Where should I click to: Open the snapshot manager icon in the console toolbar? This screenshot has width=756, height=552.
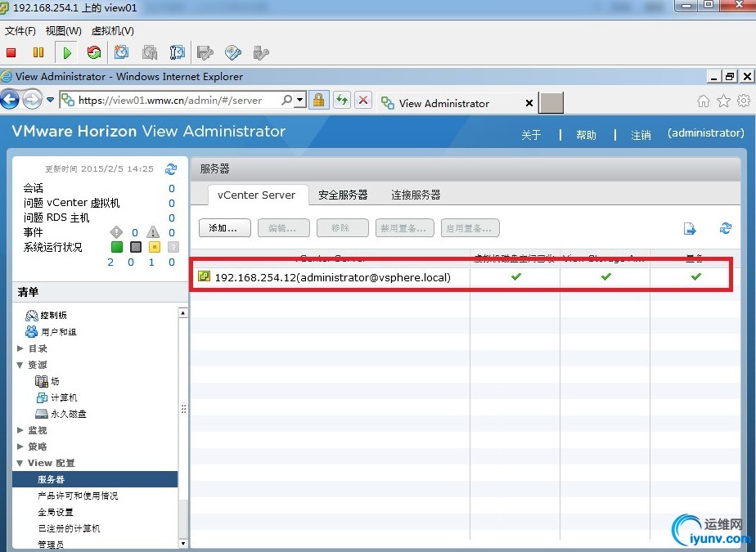pyautogui.click(x=177, y=52)
